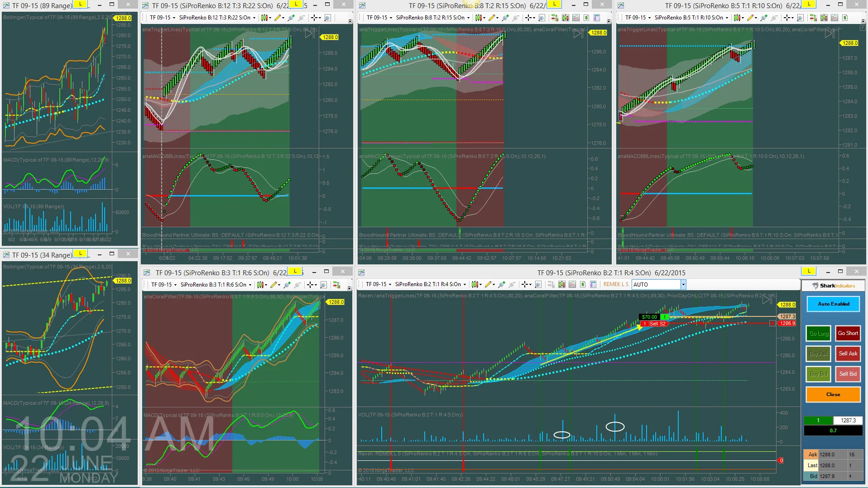Screen dimensions: 868x488
Task: Open indicators icon in B:5 T:1 chart toolbar
Action: 834,18
